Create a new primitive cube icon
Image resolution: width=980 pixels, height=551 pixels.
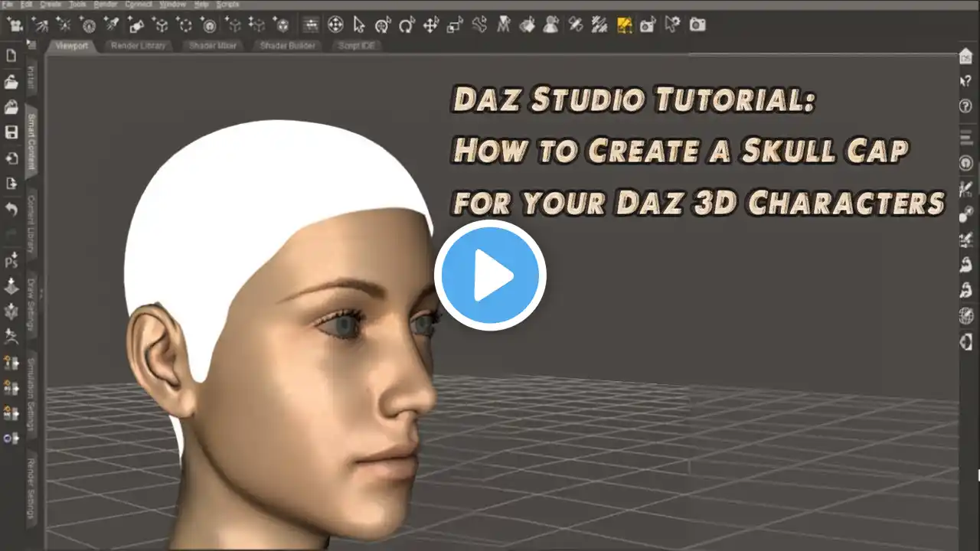160,25
